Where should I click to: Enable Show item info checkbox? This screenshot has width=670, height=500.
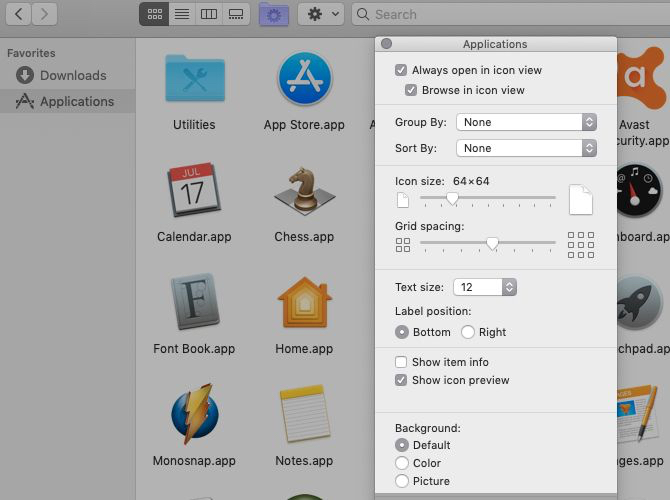401,362
